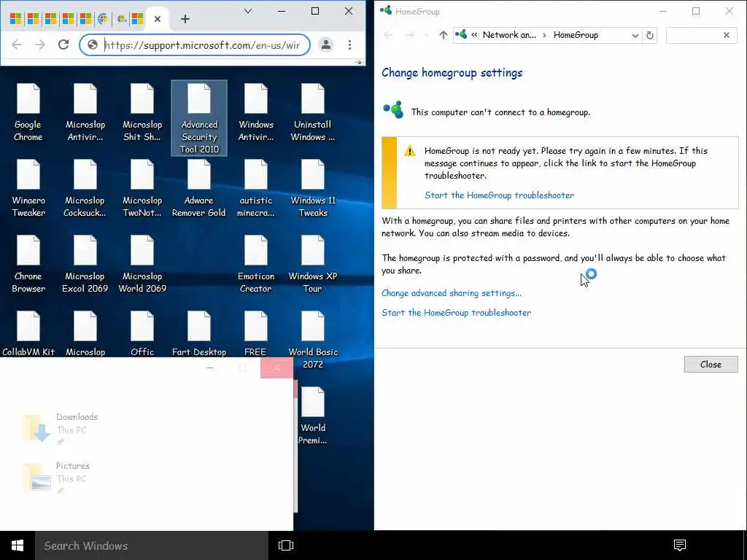Clear the HomeGroup search box
The image size is (747, 560).
pos(726,35)
